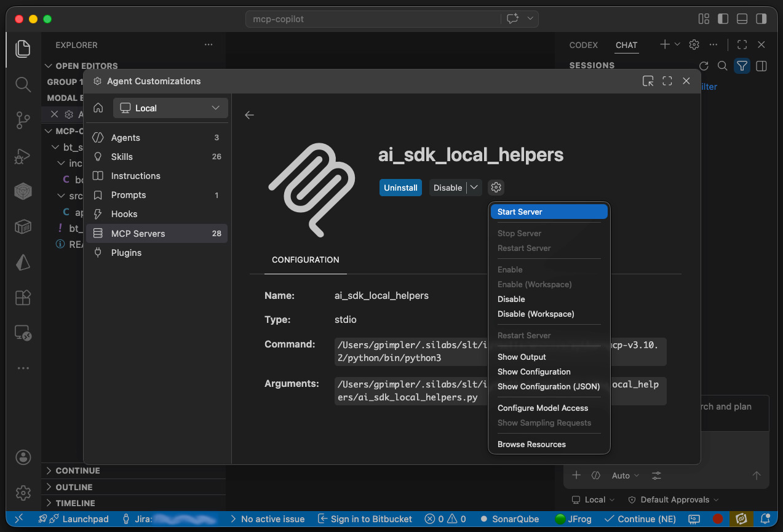783x532 pixels.
Task: Refresh the chat sessions list
Action: [704, 66]
